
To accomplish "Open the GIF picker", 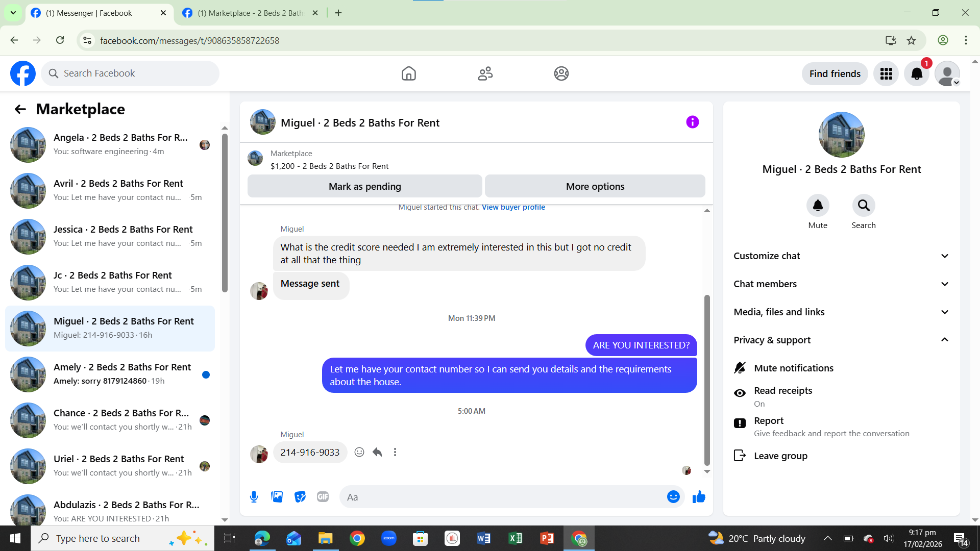I will click(323, 497).
